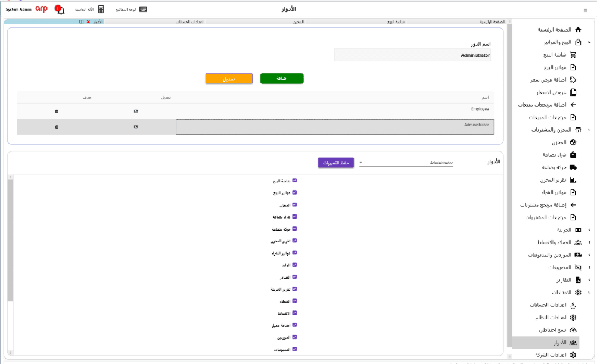Click the delete trash icon in Administrator row

point(57,127)
